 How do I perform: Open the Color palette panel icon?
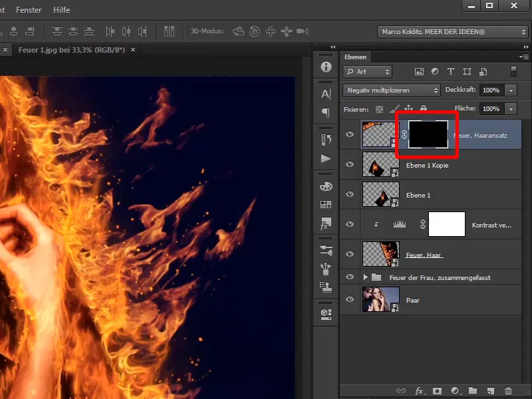coord(326,186)
